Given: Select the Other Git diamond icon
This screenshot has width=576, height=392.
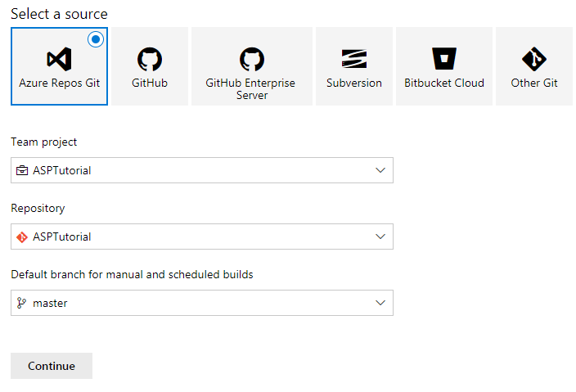Looking at the screenshot, I should tap(534, 59).
